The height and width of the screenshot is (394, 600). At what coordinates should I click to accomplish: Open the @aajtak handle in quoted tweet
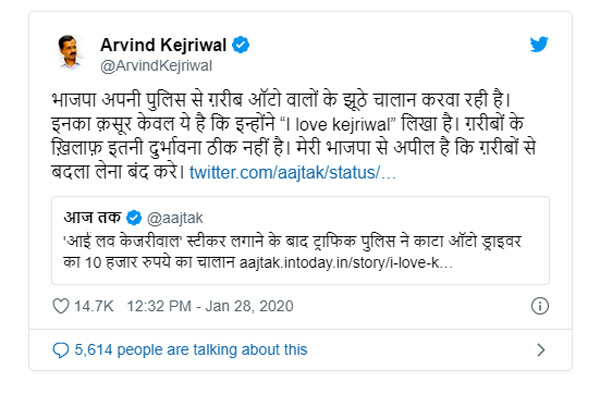coord(175,218)
